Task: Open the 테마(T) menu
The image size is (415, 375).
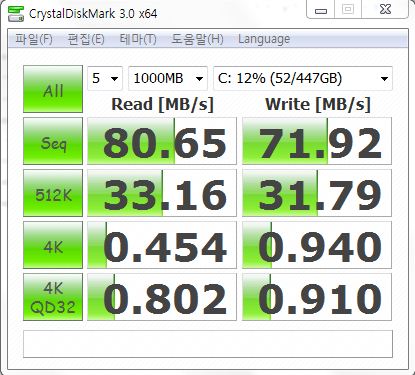Action: pos(138,39)
